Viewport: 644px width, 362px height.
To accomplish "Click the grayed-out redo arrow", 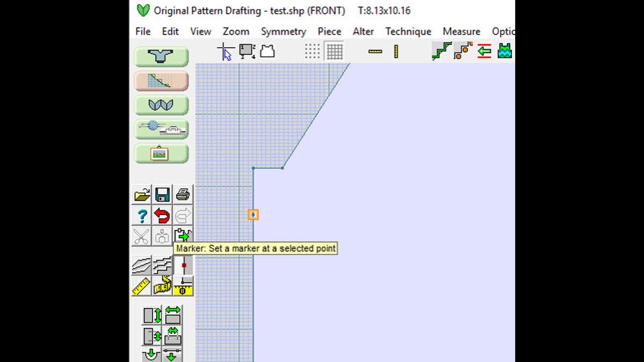I will [183, 216].
